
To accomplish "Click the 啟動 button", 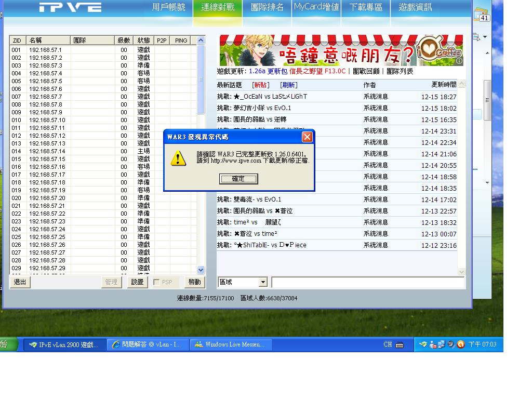I will [x=195, y=282].
